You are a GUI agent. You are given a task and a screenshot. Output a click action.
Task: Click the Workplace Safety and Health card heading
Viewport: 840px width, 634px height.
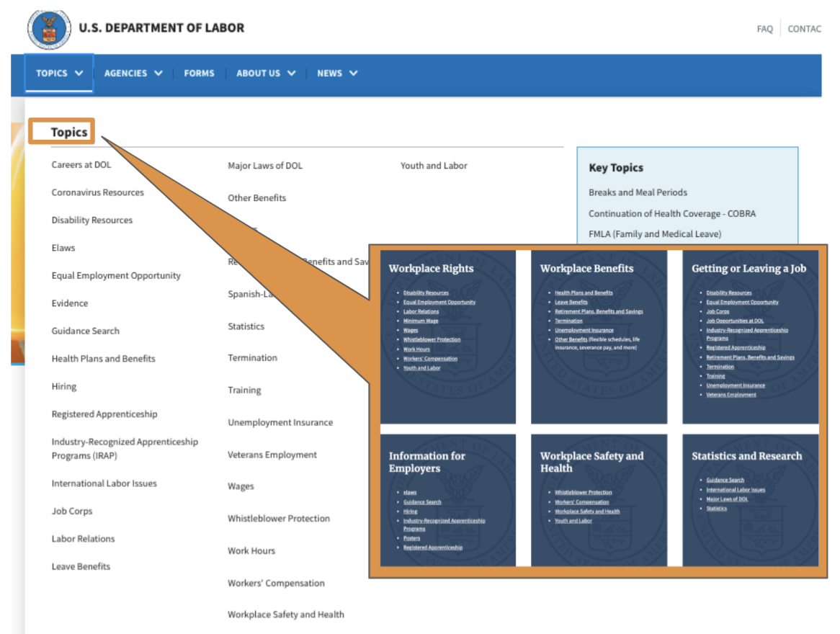click(x=592, y=462)
